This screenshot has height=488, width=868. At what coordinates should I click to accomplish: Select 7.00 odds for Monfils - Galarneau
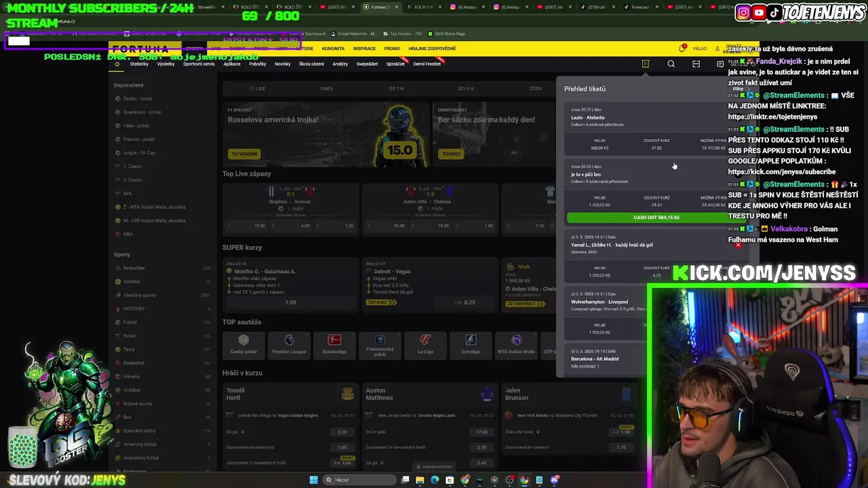click(290, 302)
